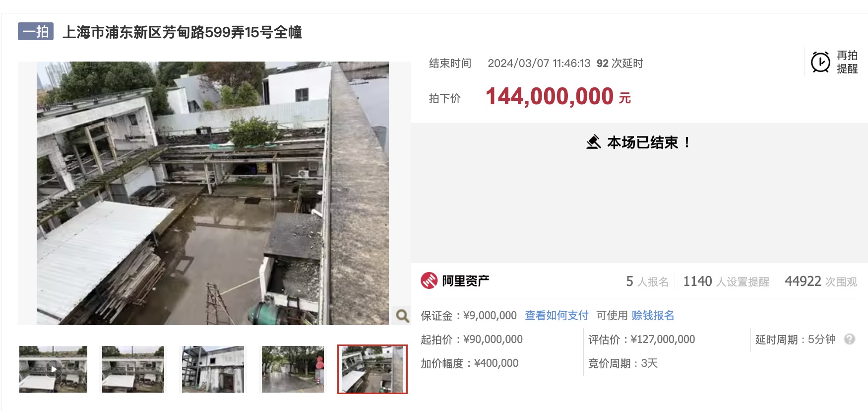Screen dimensions: 868x411
Task: Click the listing title 芳甸路599弄15号全幢
Action: pos(182,32)
